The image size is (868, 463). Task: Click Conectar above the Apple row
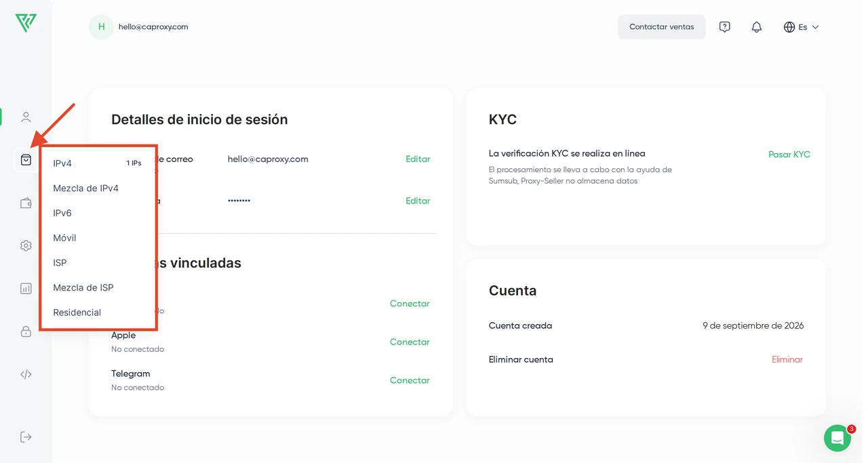click(x=410, y=304)
